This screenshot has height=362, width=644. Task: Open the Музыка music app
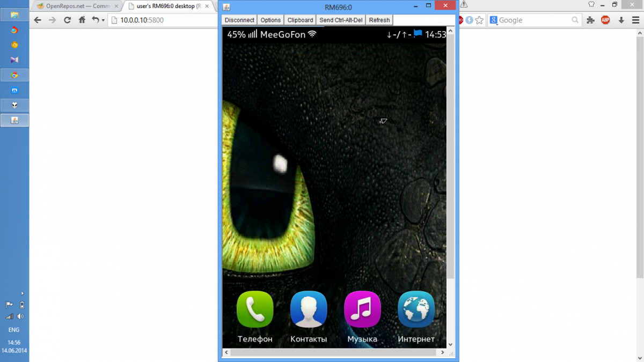[362, 309]
